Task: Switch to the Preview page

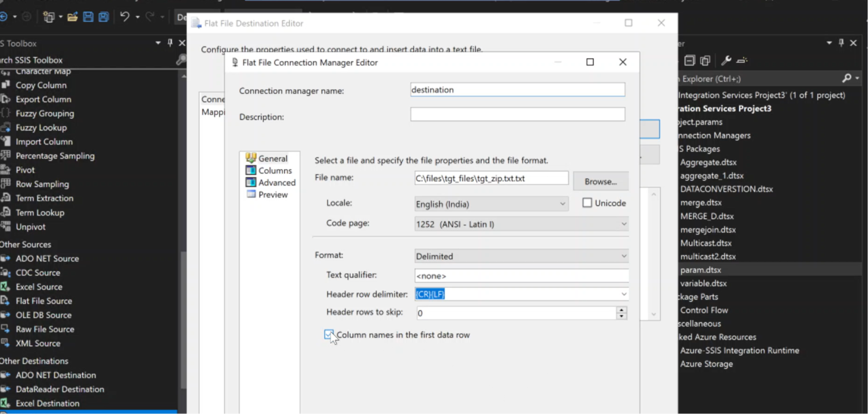Action: [275, 194]
